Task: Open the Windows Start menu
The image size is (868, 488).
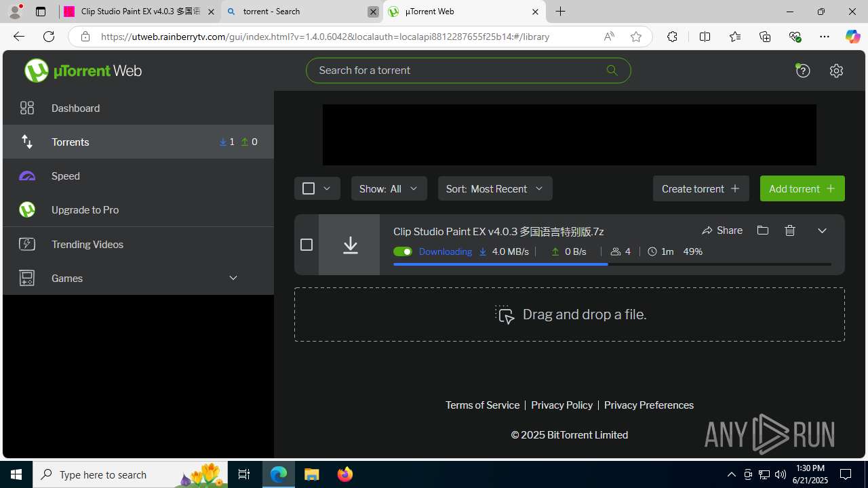Action: (x=16, y=474)
